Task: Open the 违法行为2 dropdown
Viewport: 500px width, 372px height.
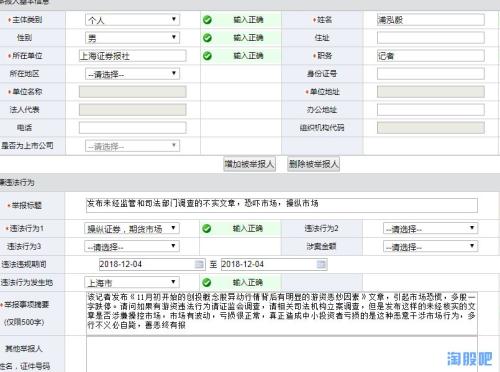Action: [x=430, y=228]
